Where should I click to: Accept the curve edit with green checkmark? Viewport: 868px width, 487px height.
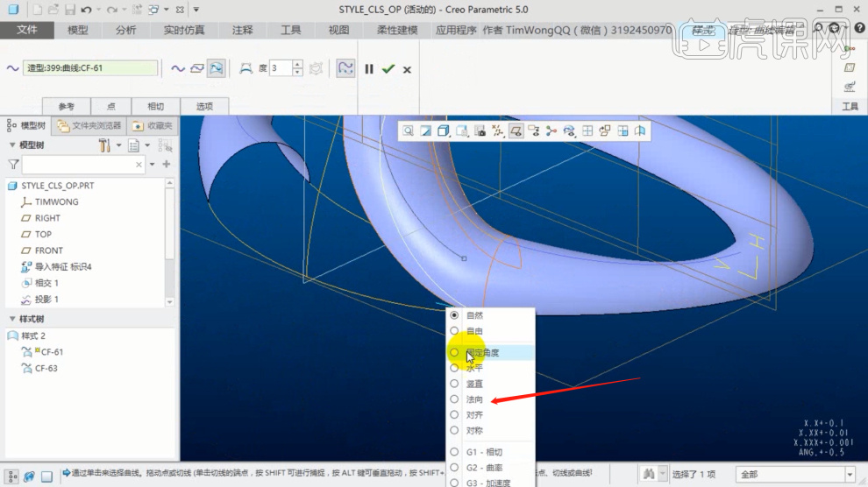(388, 69)
